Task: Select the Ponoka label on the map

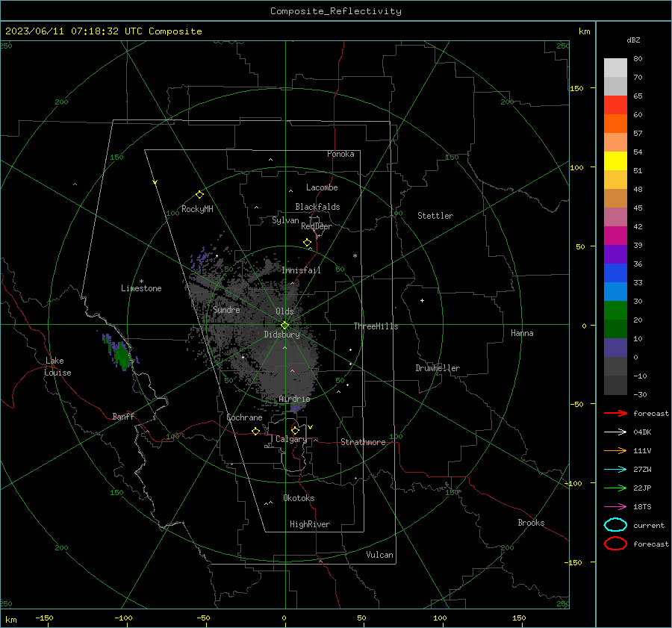Action: point(340,154)
